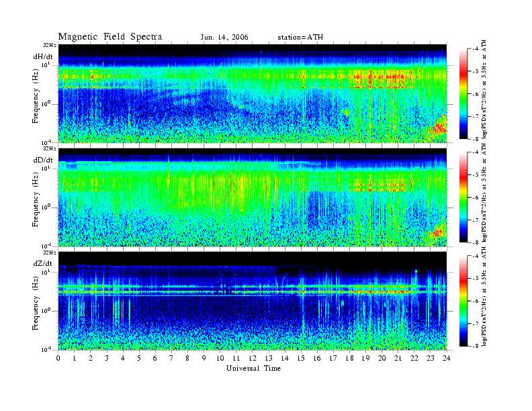This screenshot has height=411, width=532.
Task: Select the dZ/dt panel label
Action: (42, 263)
